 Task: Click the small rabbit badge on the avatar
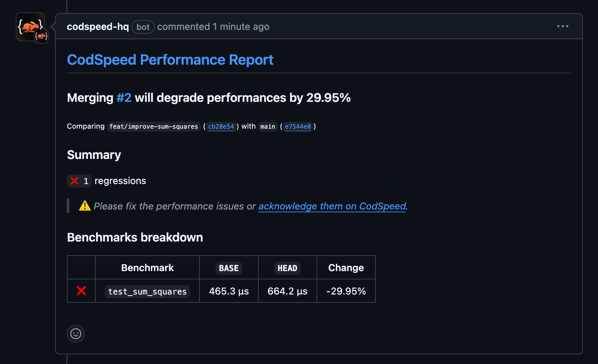pos(41,36)
